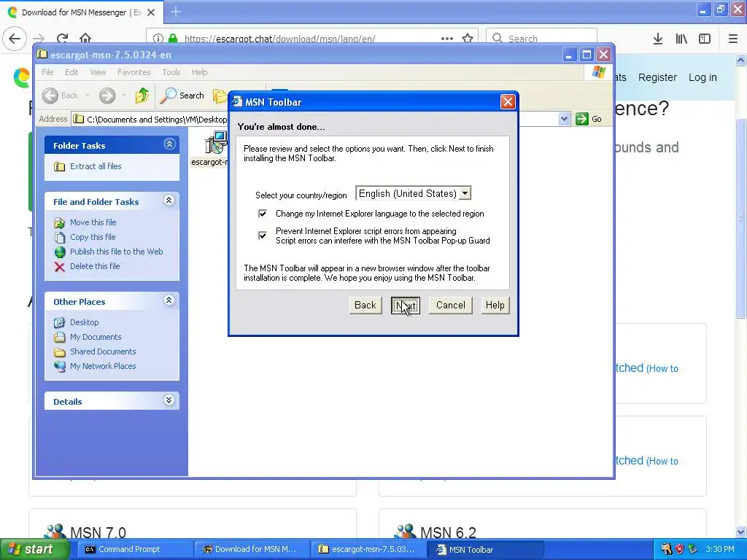Open Explorer Tools menu
The image size is (747, 560).
tap(171, 72)
